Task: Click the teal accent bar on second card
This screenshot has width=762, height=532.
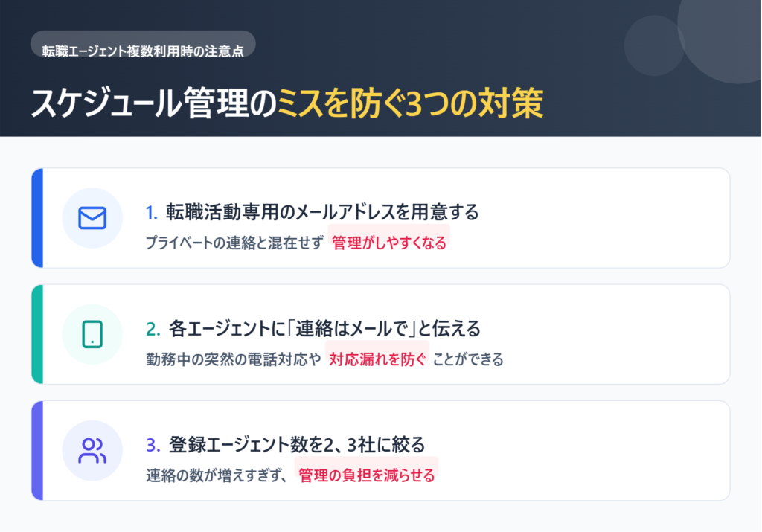Action: pyautogui.click(x=37, y=334)
